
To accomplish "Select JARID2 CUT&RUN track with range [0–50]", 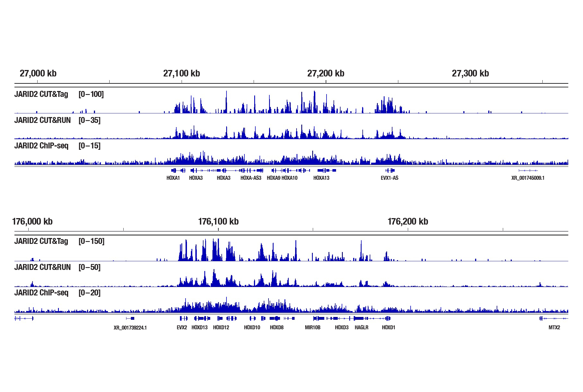I will click(x=291, y=275).
